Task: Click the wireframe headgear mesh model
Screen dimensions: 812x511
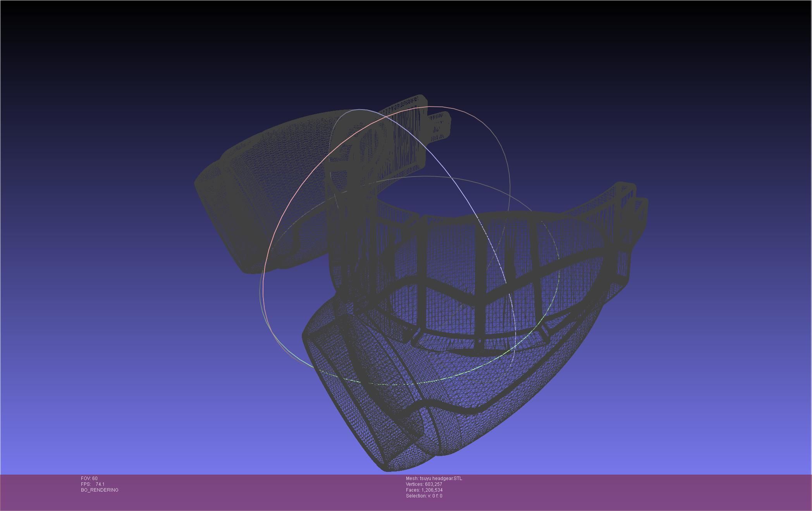Action: click(x=421, y=283)
